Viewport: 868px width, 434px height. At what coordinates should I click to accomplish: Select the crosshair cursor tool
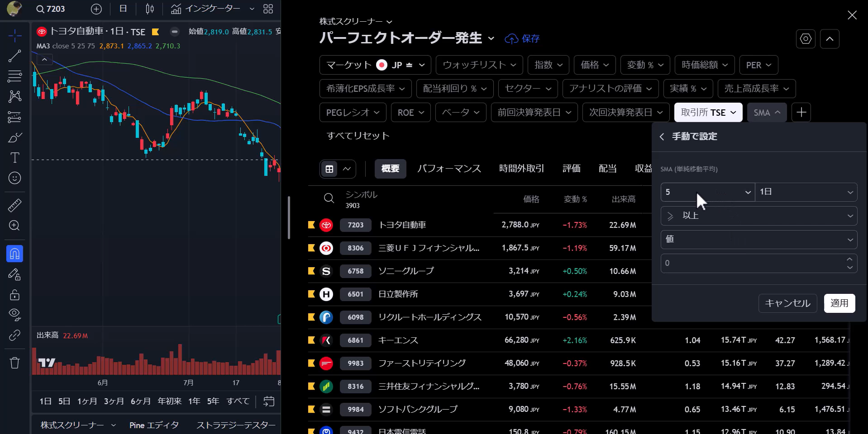pos(14,36)
